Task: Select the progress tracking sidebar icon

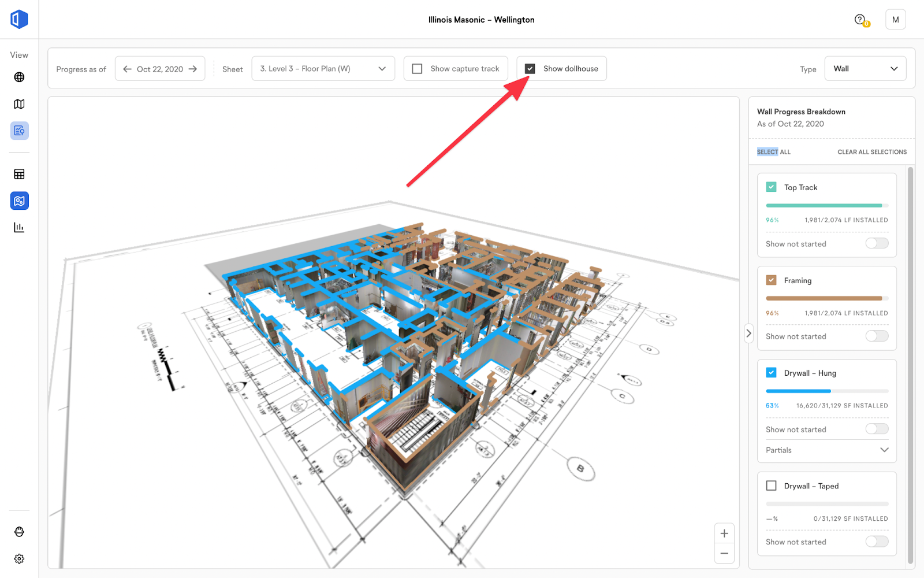Action: coord(19,130)
